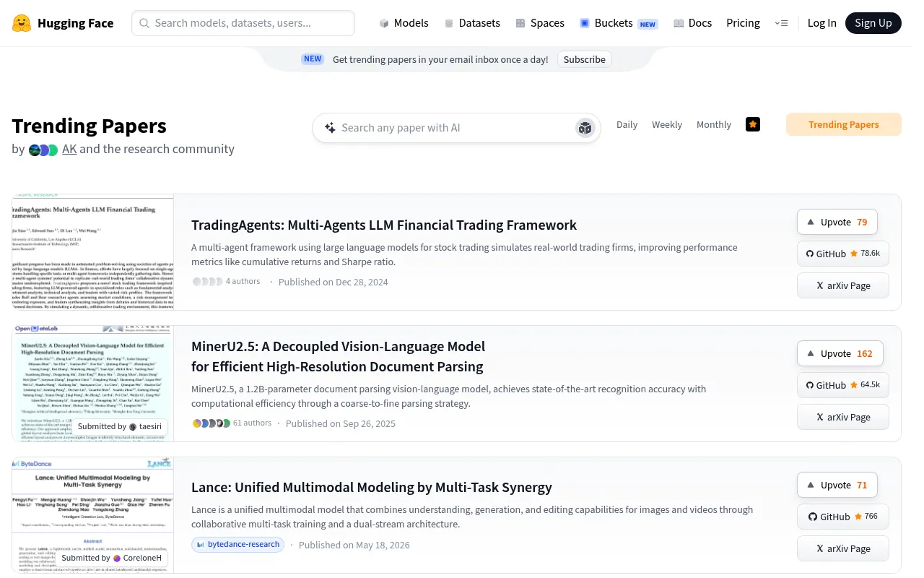The image size is (924, 578).
Task: Open TradingAgents GitHub repository
Action: coord(843,254)
